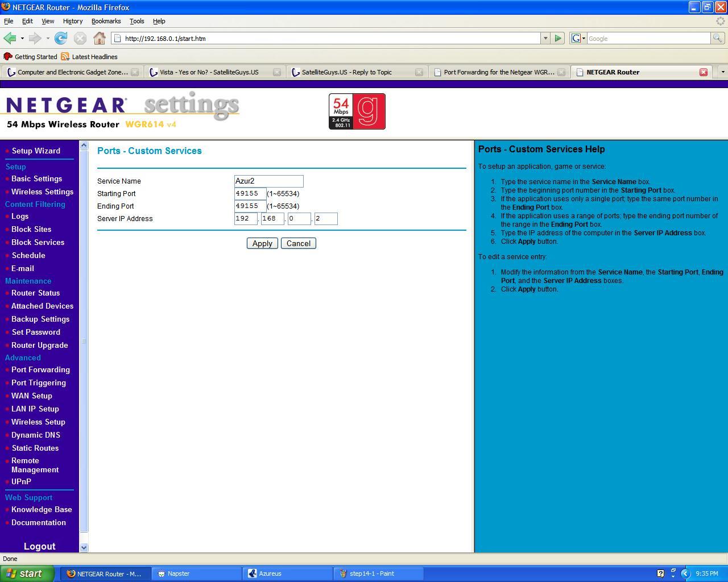Switch to SatelliteGuys.US Reply to Topic tab

click(x=356, y=72)
